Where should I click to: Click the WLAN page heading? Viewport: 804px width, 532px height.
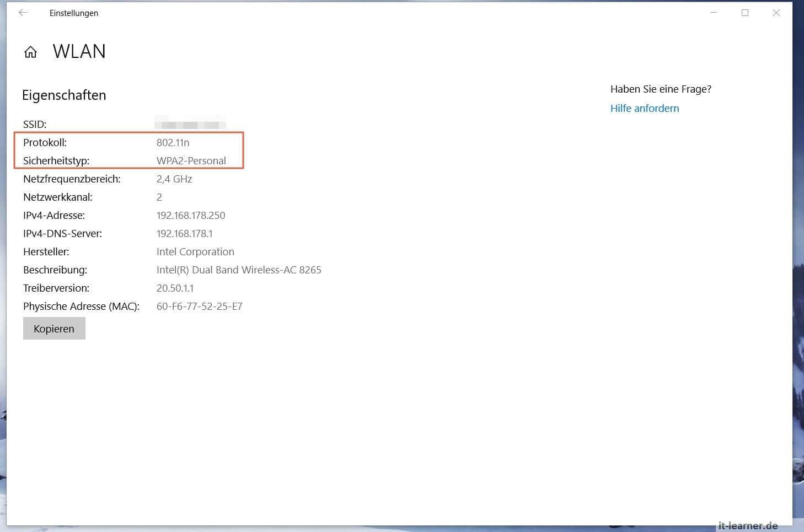[x=79, y=51]
